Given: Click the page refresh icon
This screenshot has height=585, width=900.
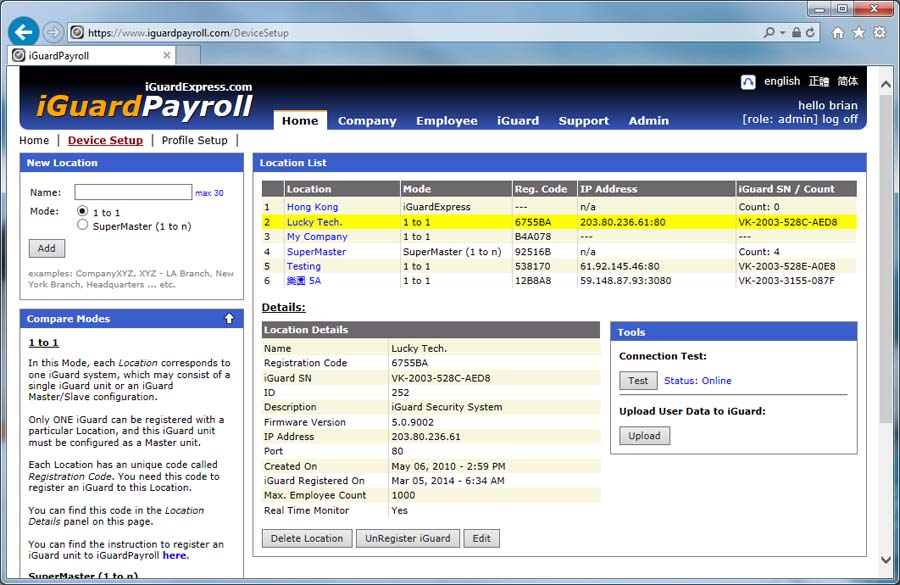Looking at the screenshot, I should pos(810,33).
